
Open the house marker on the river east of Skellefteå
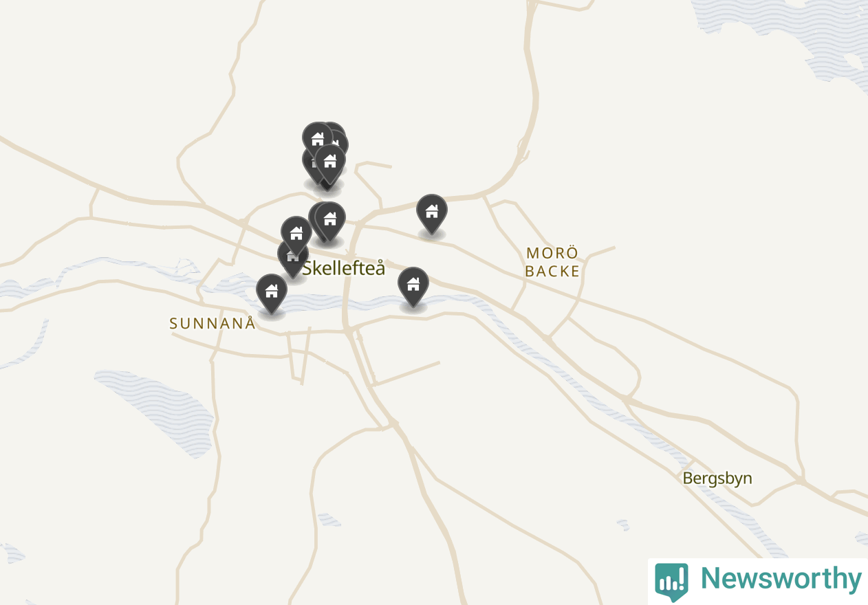tap(413, 286)
